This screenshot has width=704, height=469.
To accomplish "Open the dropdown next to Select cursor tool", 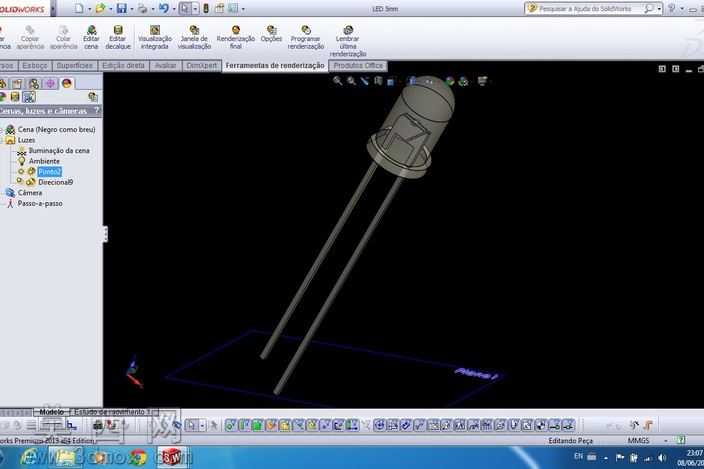I will [x=195, y=9].
